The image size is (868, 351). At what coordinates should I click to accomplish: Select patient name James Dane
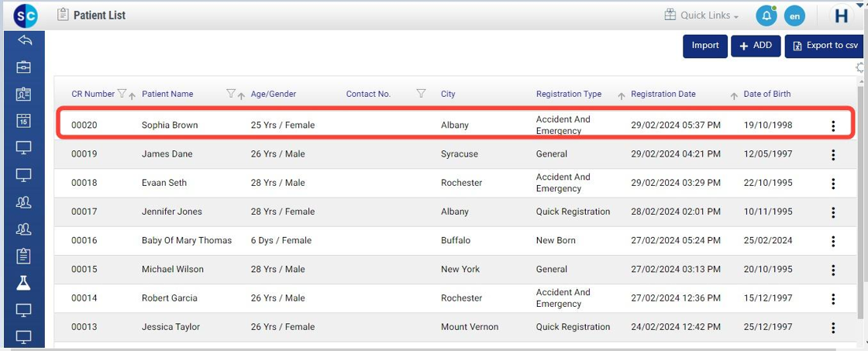[167, 154]
